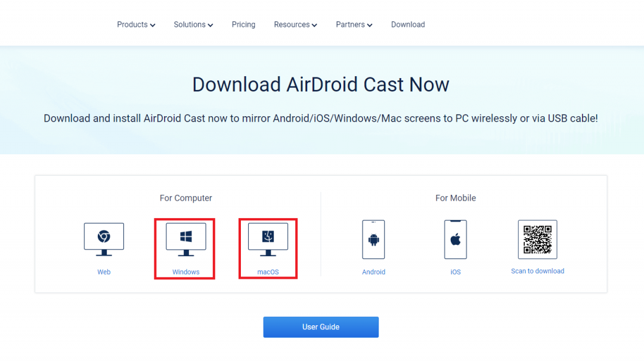This screenshot has width=644, height=361.
Task: Select the Android robot phone icon
Action: (x=373, y=239)
